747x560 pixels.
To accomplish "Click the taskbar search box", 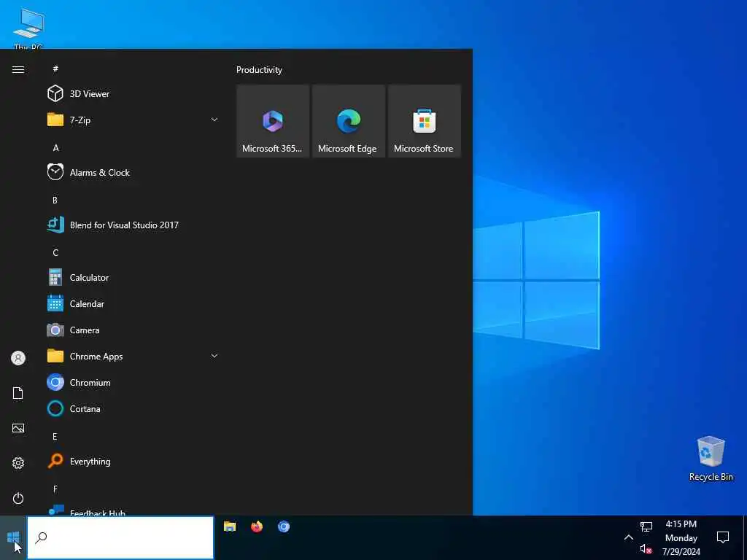I will pyautogui.click(x=120, y=537).
